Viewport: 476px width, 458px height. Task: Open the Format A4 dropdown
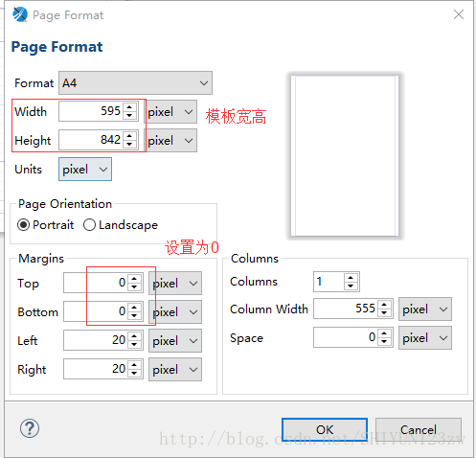click(x=135, y=83)
